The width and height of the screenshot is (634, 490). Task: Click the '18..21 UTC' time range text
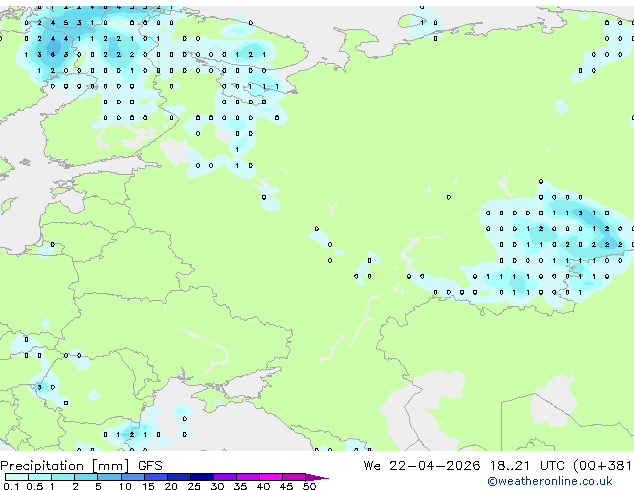(x=529, y=466)
